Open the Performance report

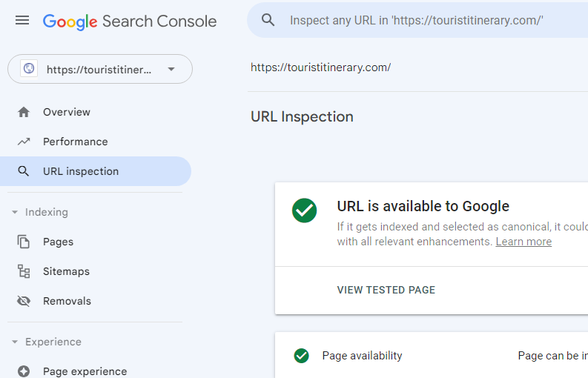[x=75, y=142]
